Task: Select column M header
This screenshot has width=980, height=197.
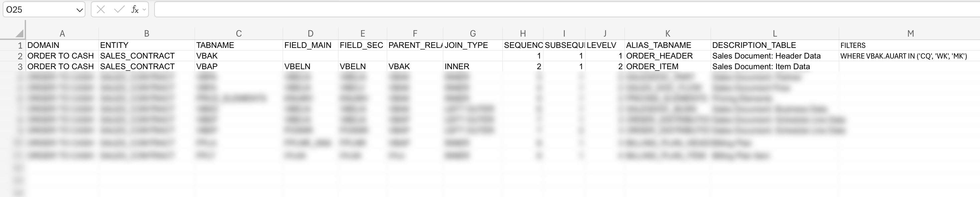Action: tap(910, 34)
